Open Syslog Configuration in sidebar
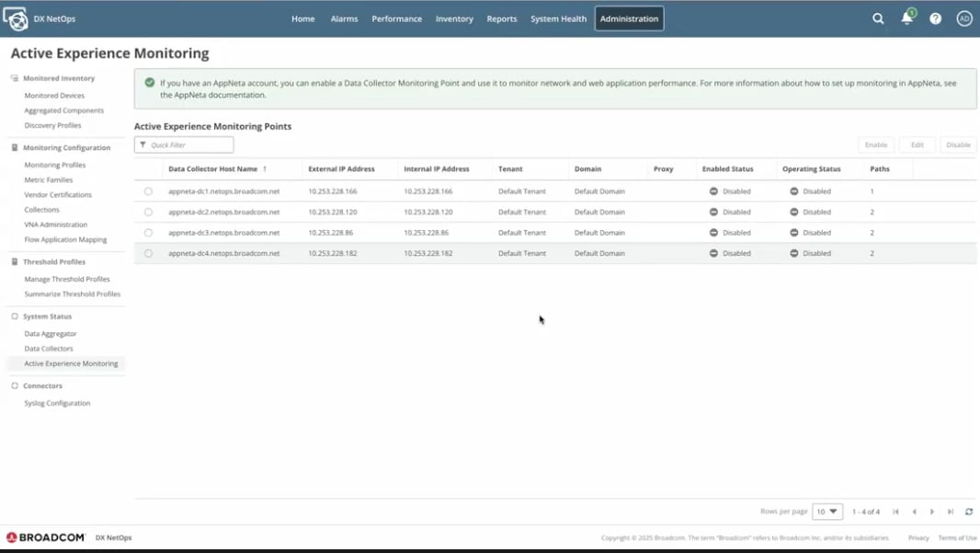Viewport: 980px width, 553px height. [57, 404]
